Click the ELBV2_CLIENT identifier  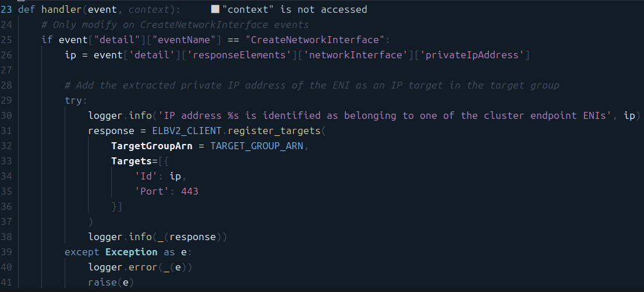point(187,131)
